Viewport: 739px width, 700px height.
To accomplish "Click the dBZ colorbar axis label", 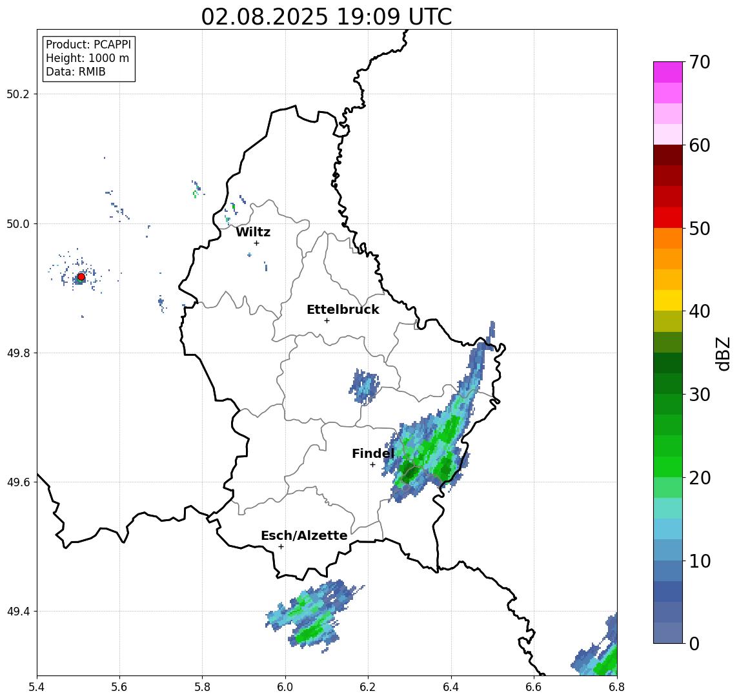I will 722,354.
